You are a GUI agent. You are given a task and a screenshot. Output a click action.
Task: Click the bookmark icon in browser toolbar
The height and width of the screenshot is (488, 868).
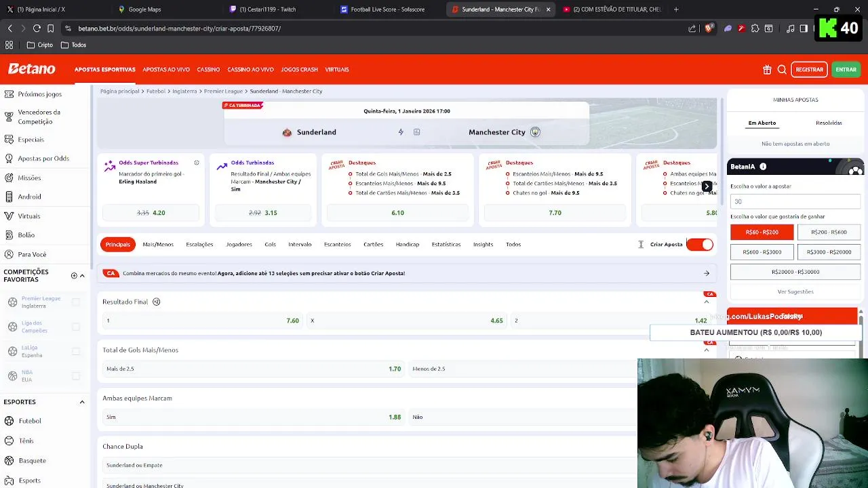point(50,28)
